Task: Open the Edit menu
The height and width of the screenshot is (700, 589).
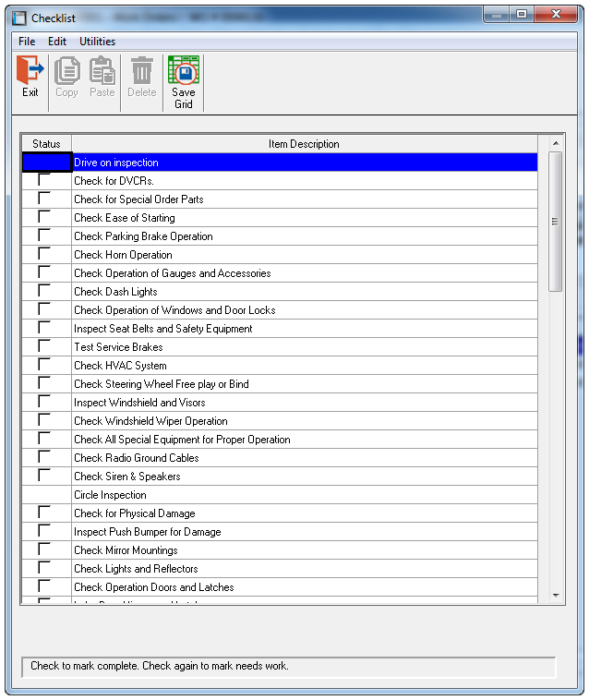Action: click(x=57, y=42)
